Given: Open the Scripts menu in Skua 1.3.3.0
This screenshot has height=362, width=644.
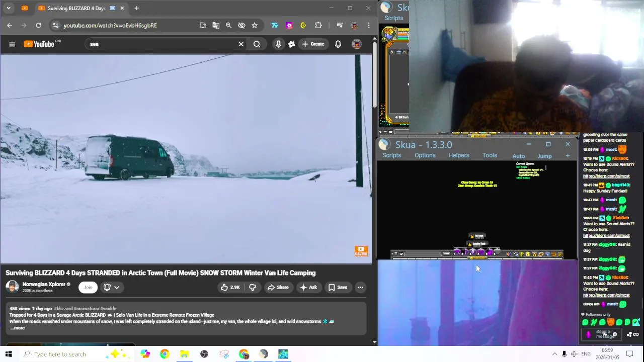Looking at the screenshot, I should click(391, 155).
